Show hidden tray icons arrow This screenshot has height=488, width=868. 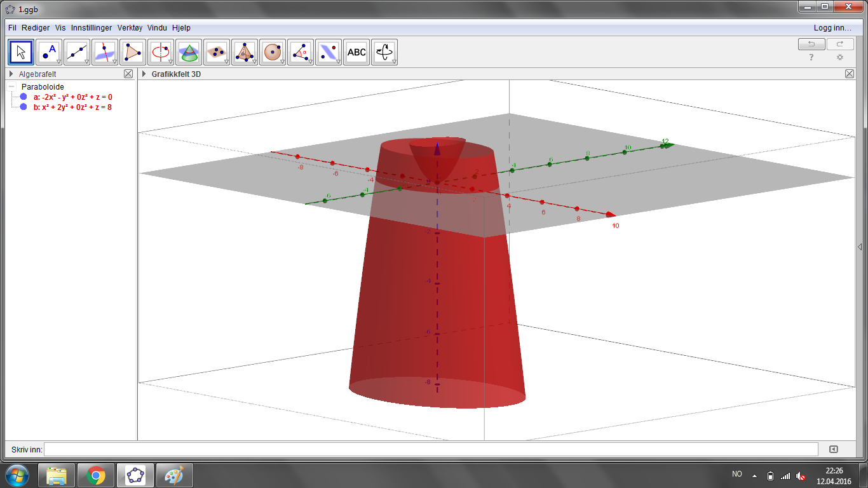click(754, 475)
